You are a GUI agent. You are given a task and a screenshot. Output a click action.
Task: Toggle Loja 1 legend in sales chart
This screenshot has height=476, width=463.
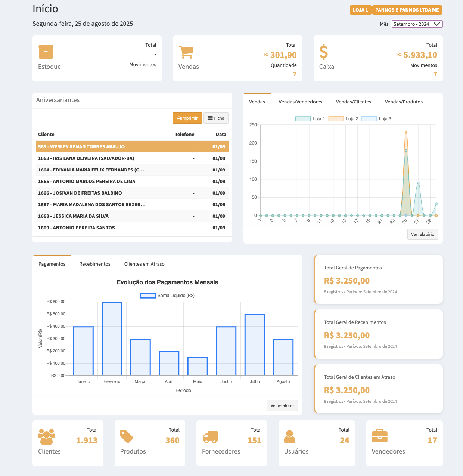click(x=310, y=119)
